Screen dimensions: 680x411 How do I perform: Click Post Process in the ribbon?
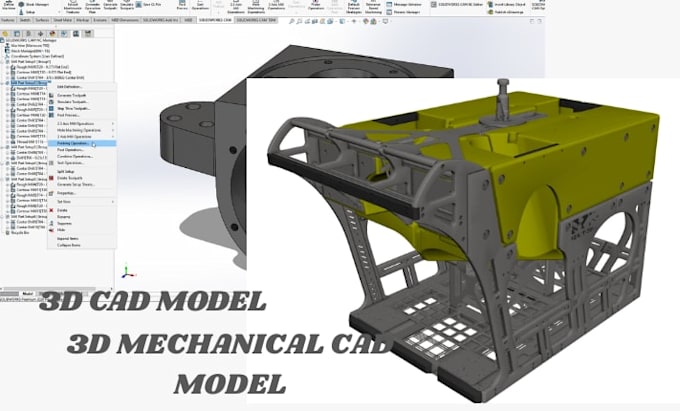tap(182, 6)
